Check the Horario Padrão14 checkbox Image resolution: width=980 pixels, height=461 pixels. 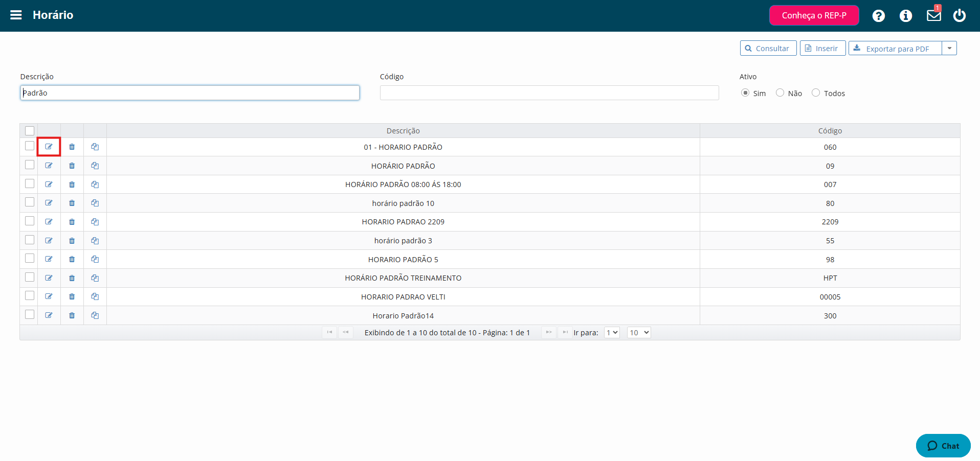[x=30, y=314]
